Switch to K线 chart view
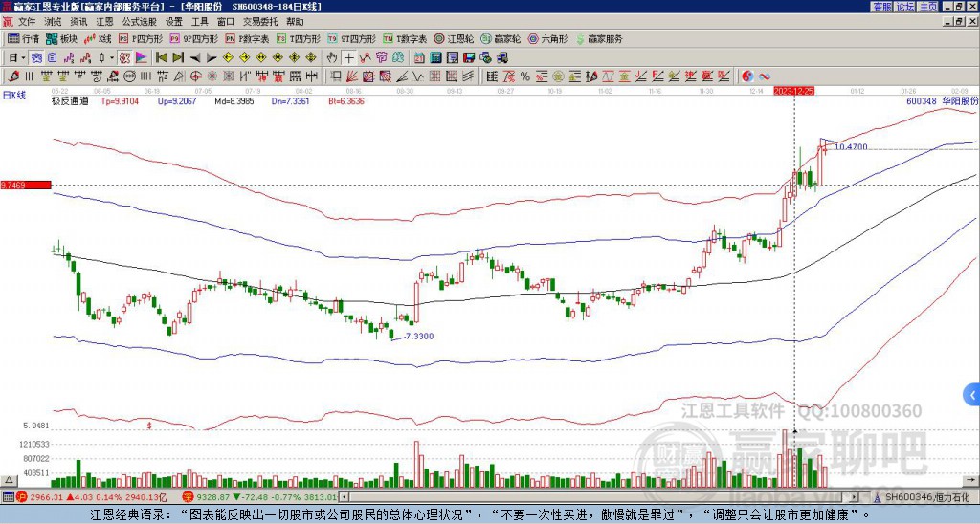980x524 pixels. point(99,39)
